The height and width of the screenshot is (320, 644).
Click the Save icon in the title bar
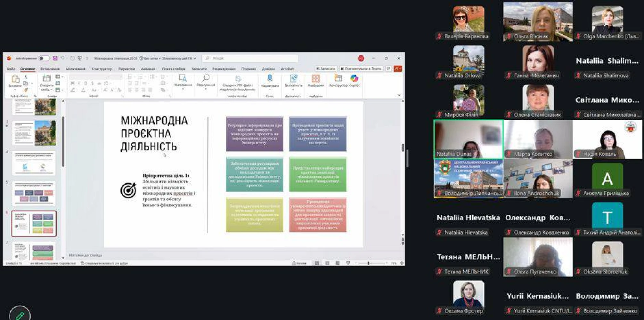[x=55, y=58]
